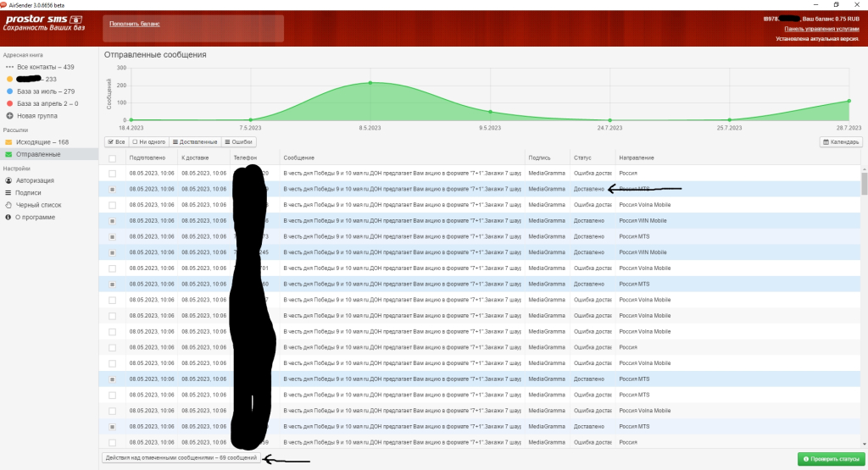Follow the Пополнить баланс link
Image resolution: width=868 pixels, height=470 pixels.
coord(135,24)
